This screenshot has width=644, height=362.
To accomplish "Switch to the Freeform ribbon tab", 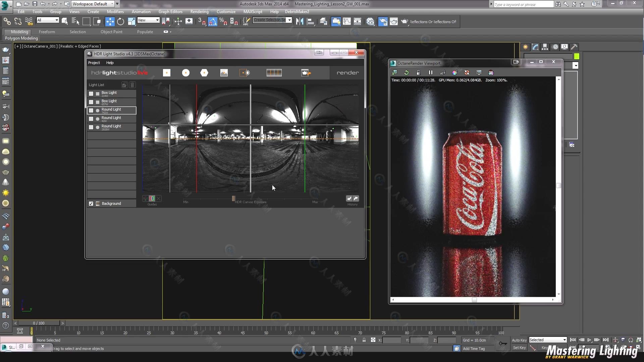I will coord(47,32).
